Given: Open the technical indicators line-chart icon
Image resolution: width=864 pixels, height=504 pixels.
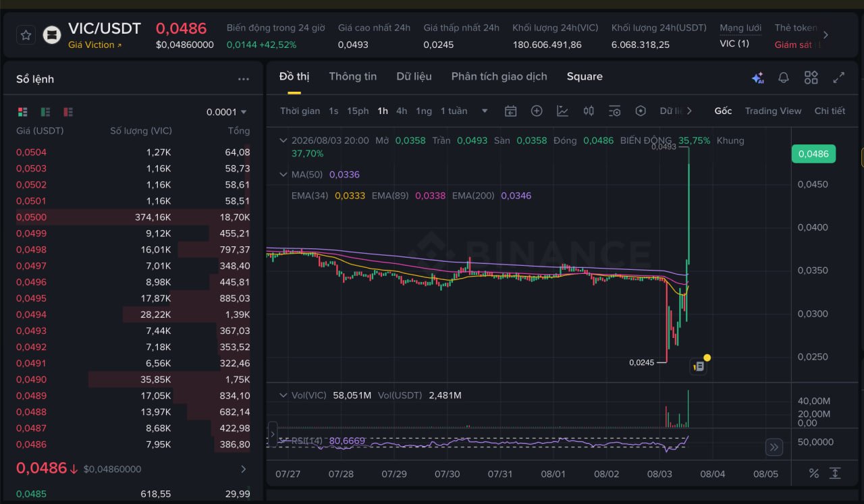Looking at the screenshot, I should [562, 111].
